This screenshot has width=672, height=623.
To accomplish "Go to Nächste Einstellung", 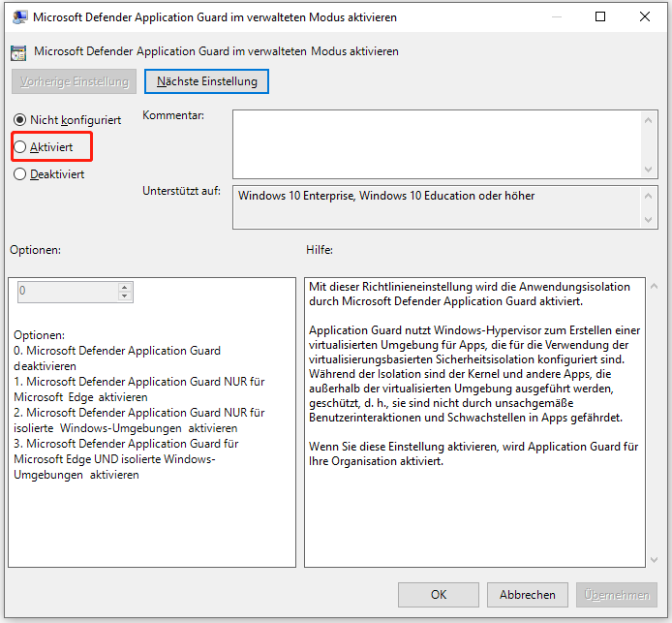I will click(206, 81).
